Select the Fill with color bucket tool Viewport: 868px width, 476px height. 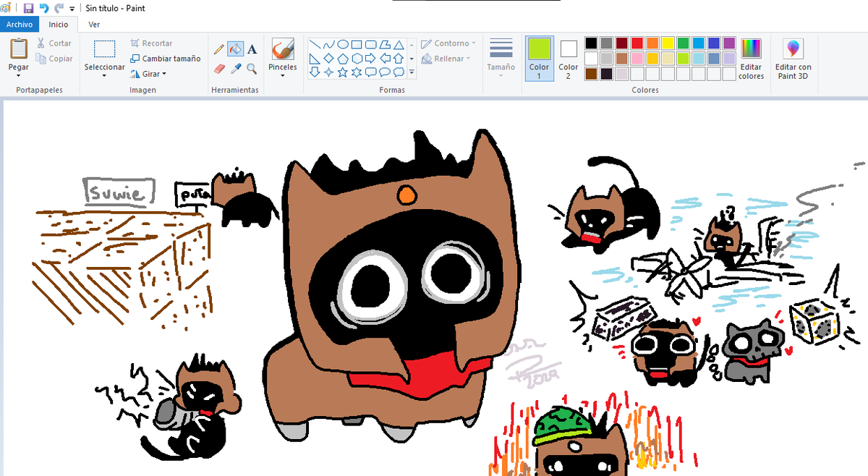[235, 49]
